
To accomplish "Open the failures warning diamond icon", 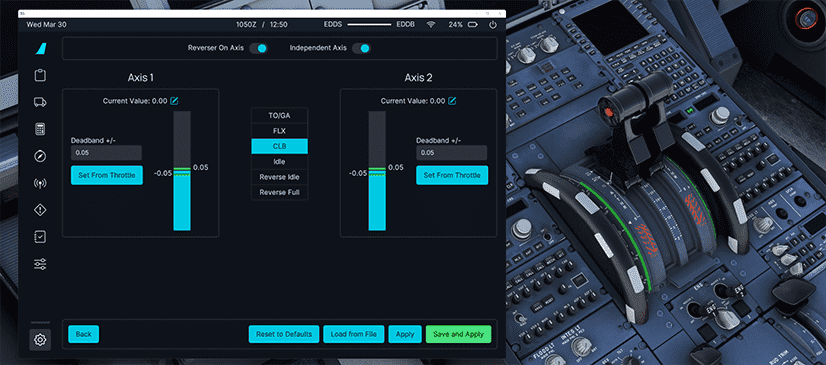I will pos(40,210).
